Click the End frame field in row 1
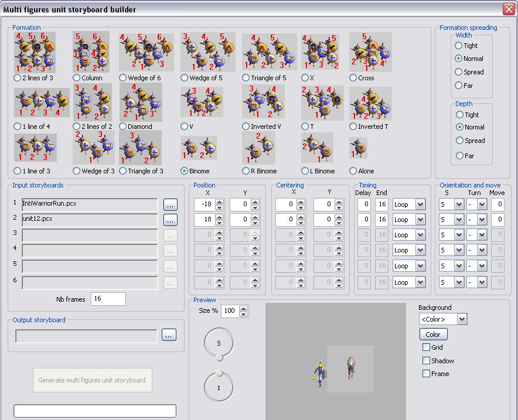This screenshot has width=518, height=420. [382, 204]
